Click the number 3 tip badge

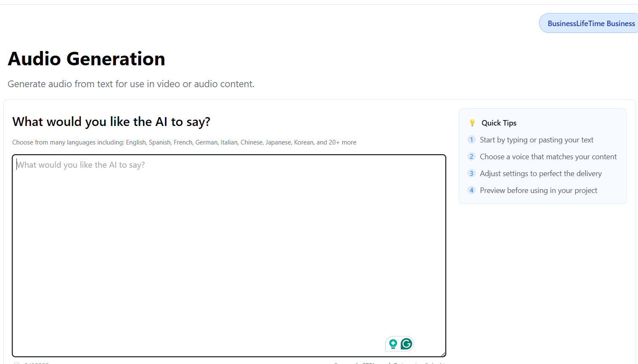472,173
